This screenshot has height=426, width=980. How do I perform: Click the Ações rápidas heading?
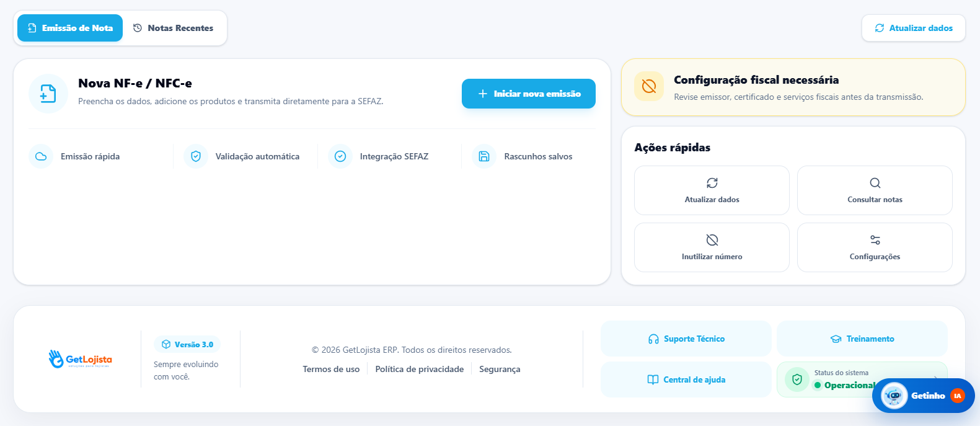click(x=673, y=148)
